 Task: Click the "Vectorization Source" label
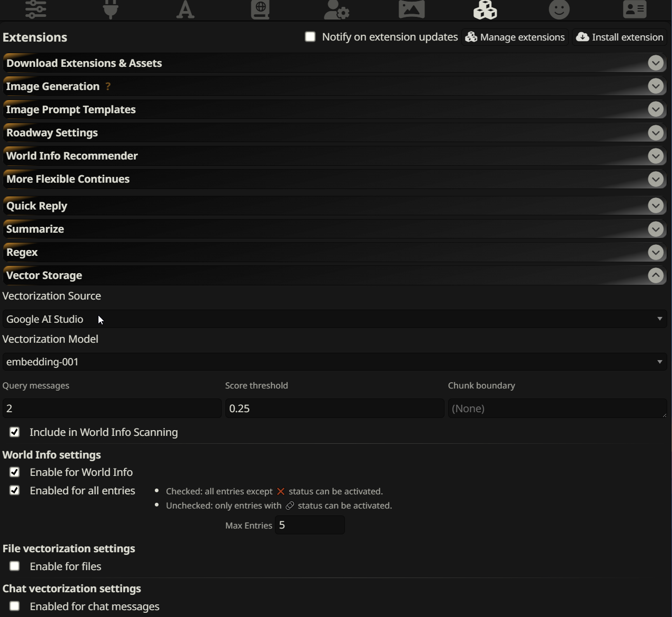tap(52, 296)
